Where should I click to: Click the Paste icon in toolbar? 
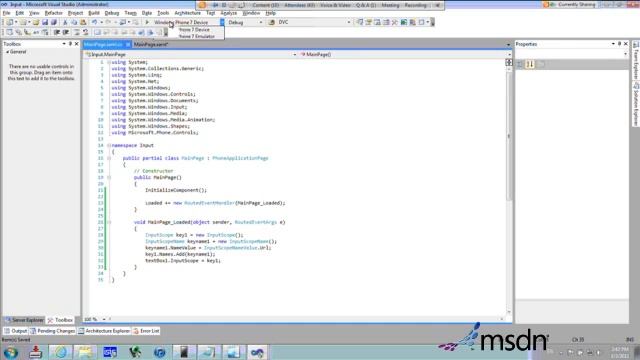83,22
